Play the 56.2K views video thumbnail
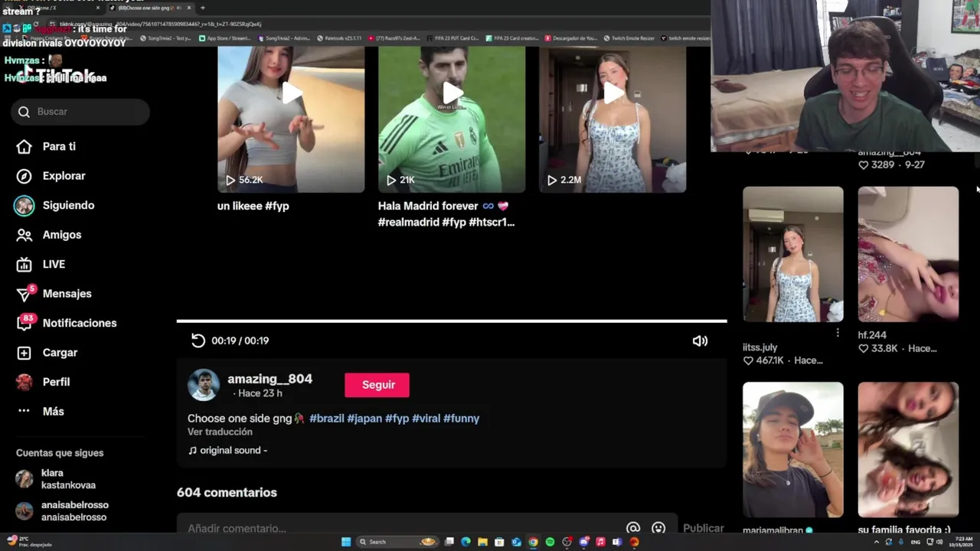 click(291, 119)
